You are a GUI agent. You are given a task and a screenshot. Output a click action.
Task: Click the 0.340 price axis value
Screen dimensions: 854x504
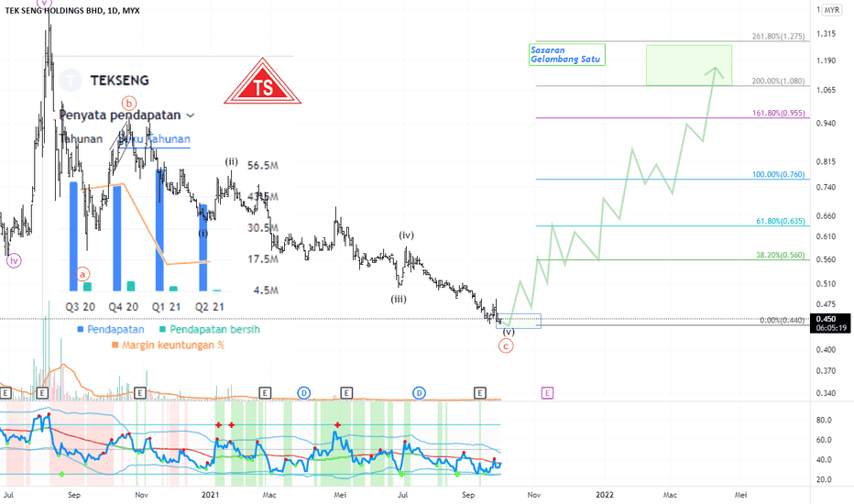[826, 393]
